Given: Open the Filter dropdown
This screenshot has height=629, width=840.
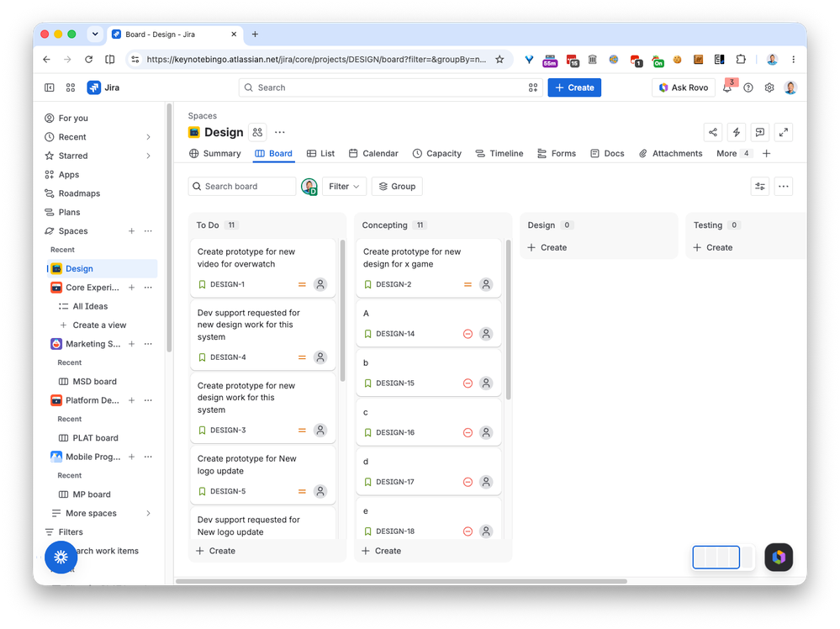Looking at the screenshot, I should tap(344, 187).
